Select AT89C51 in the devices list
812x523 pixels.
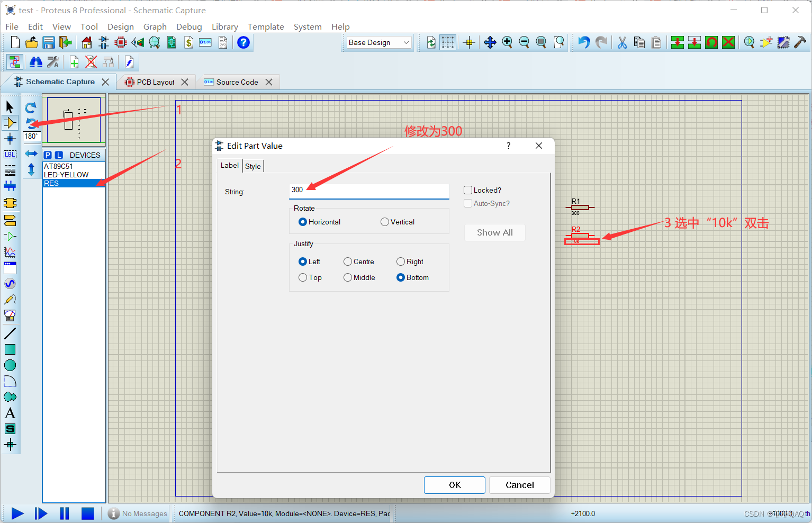coord(74,166)
